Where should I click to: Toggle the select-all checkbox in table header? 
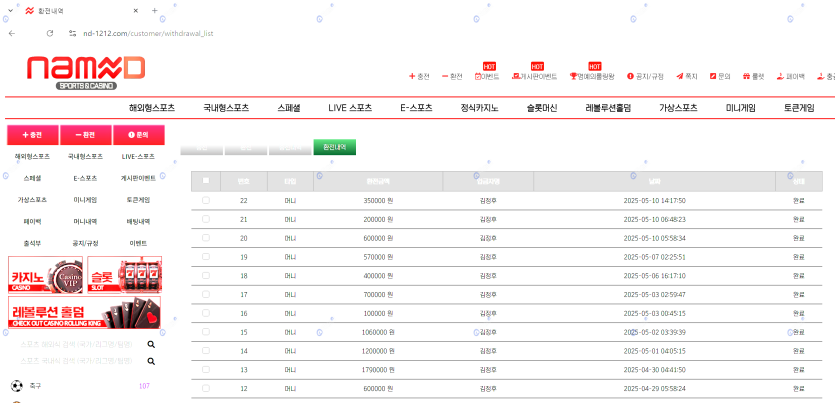[206, 181]
